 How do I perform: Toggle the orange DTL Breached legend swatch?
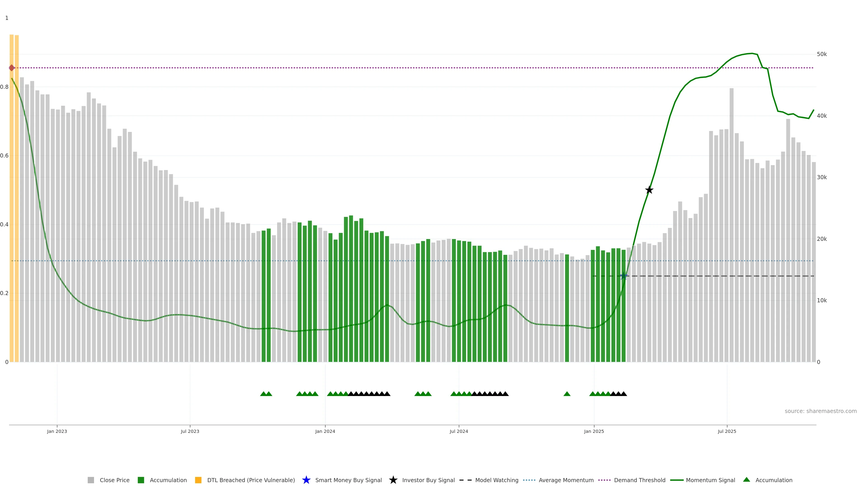coord(198,480)
